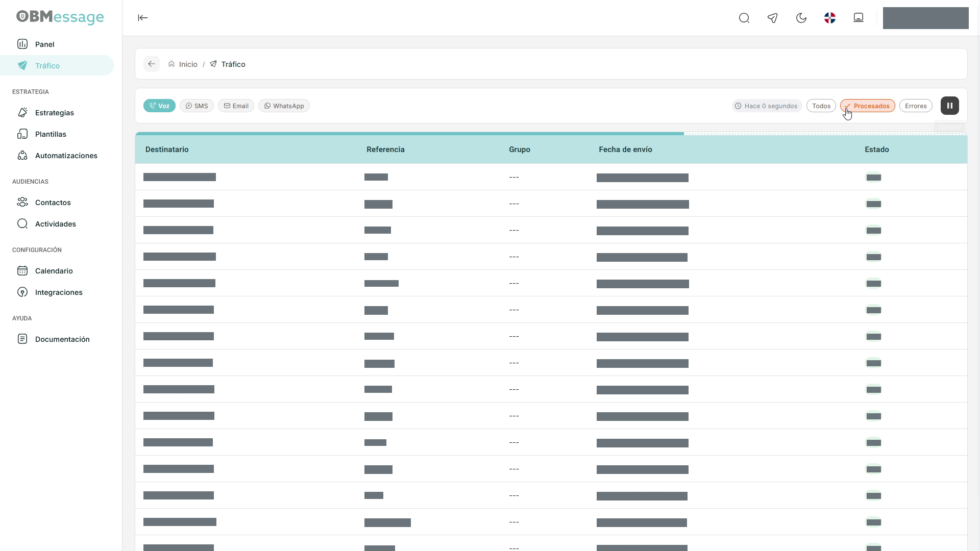
Task: Open the Inicio breadcrumb link
Action: click(183, 64)
